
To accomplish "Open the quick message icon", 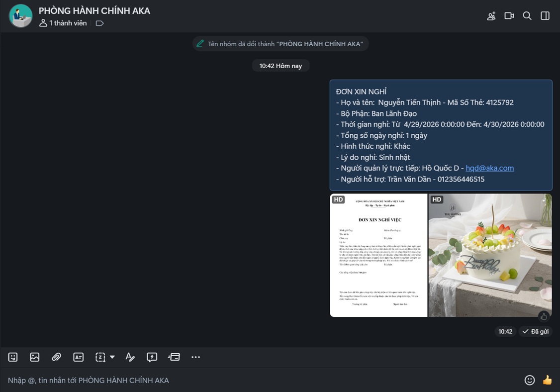I will pyautogui.click(x=152, y=357).
